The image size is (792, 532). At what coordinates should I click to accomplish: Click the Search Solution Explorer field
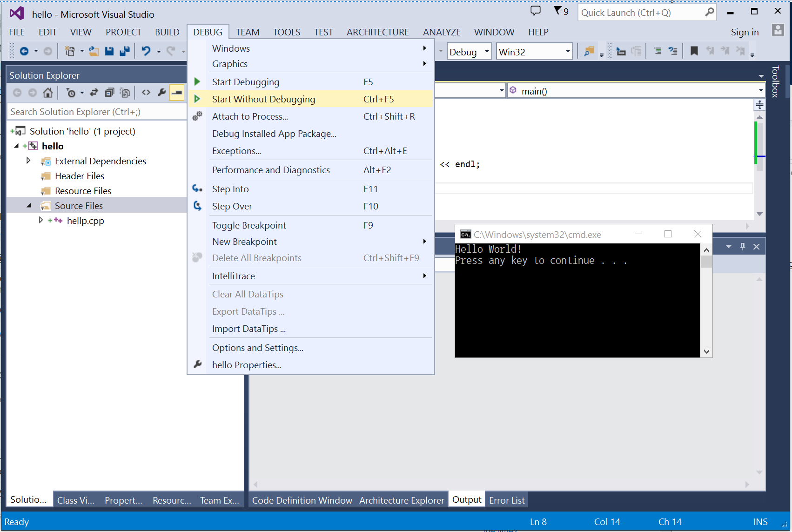pyautogui.click(x=97, y=112)
